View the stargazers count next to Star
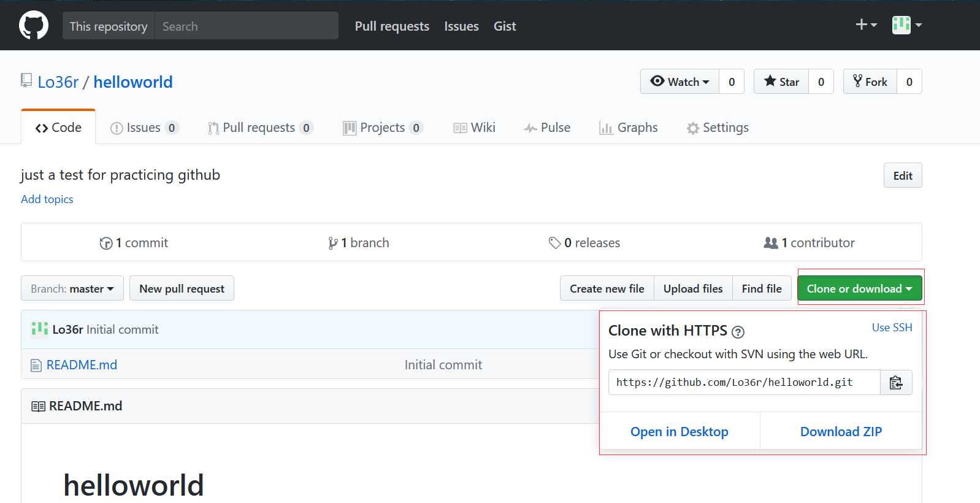This screenshot has height=503, width=980. coord(821,82)
